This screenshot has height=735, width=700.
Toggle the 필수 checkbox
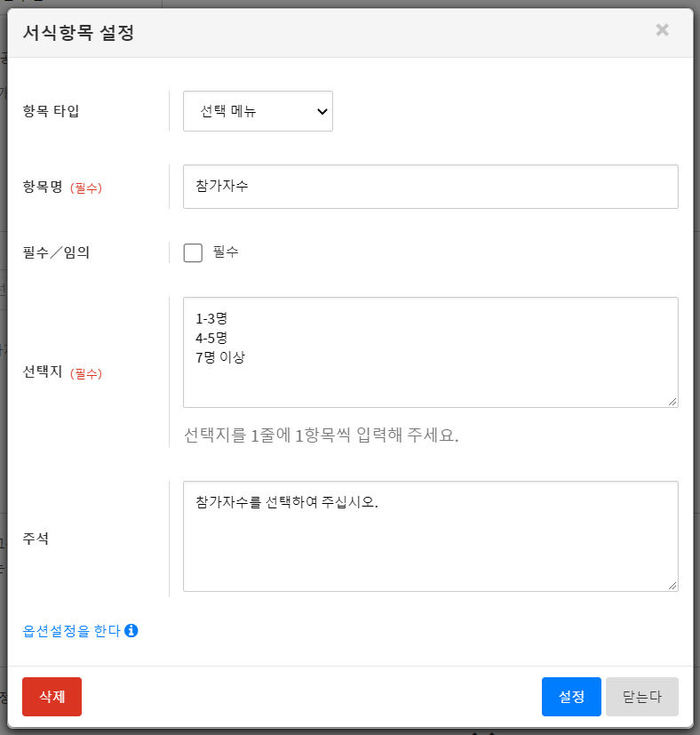point(193,253)
